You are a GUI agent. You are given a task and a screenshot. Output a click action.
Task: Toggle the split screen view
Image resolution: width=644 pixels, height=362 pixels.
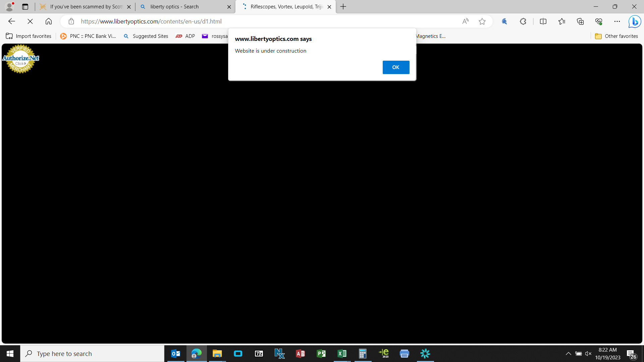543,21
